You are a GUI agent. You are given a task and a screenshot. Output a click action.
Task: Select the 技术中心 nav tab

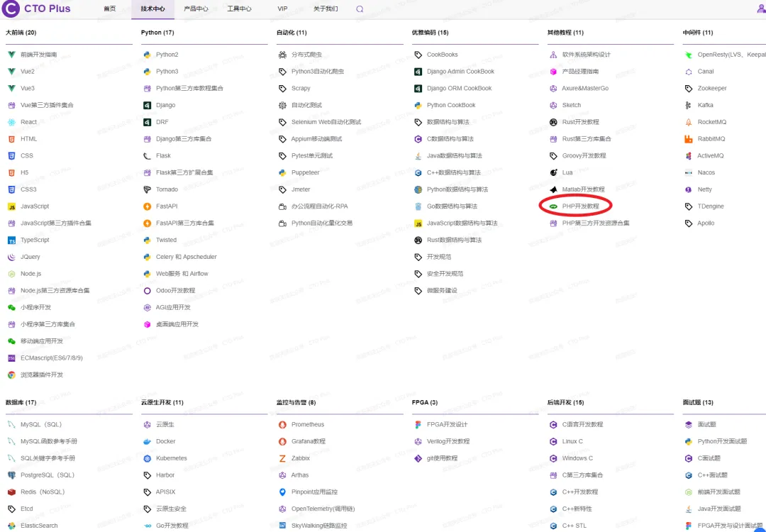pos(153,9)
